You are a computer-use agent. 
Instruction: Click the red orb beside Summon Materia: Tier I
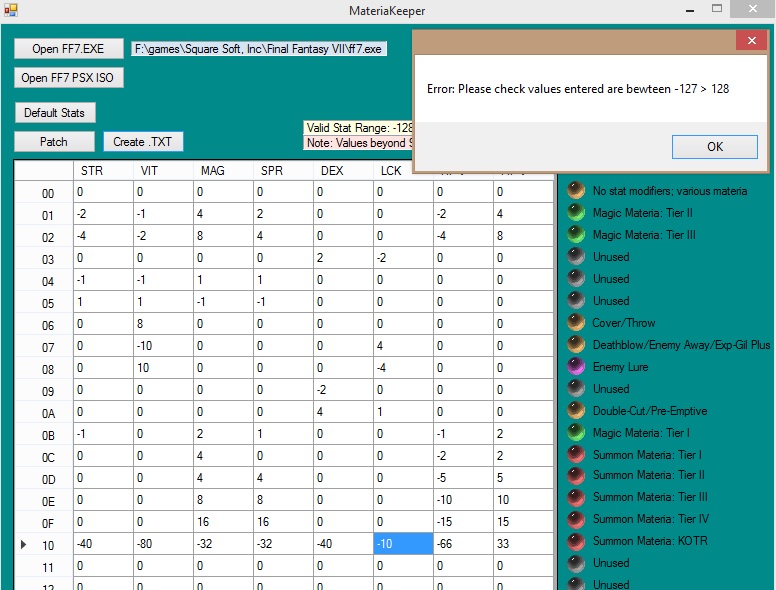pyautogui.click(x=576, y=454)
